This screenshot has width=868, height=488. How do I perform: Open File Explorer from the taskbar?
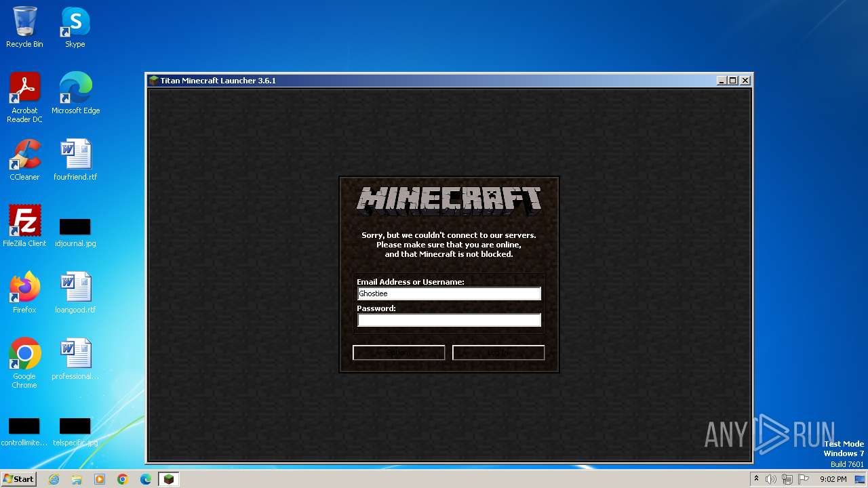pos(77,479)
